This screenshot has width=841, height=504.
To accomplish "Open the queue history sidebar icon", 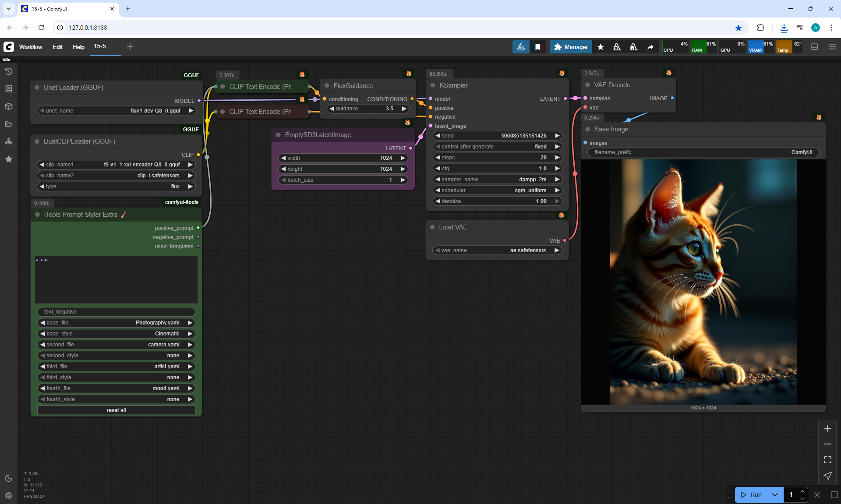I will click(x=8, y=71).
